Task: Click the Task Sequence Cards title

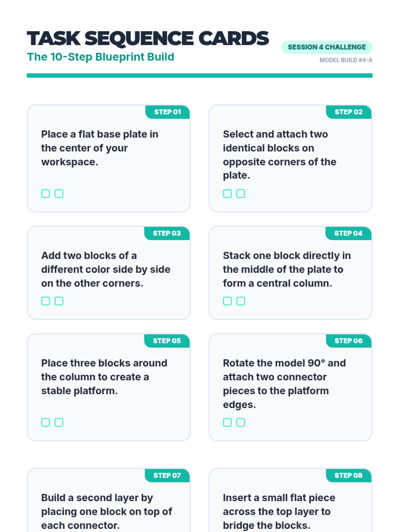Action: pyautogui.click(x=148, y=38)
